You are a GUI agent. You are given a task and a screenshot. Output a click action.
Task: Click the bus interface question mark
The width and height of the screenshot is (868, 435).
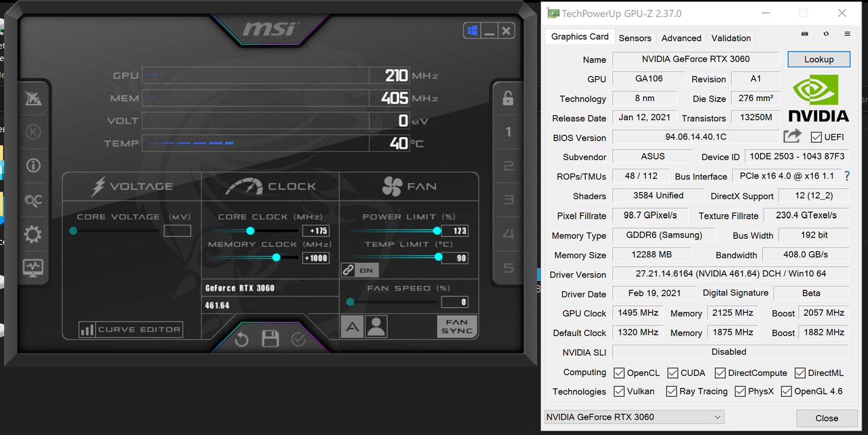click(847, 176)
